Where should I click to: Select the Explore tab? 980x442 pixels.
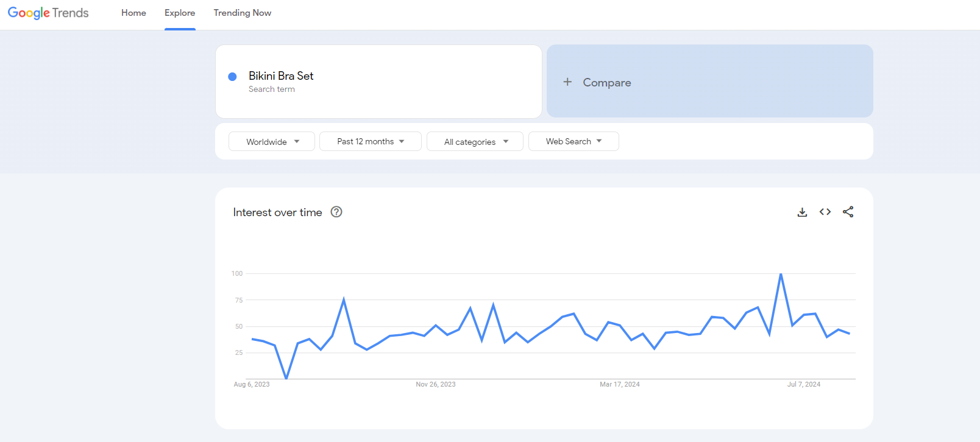pos(180,13)
